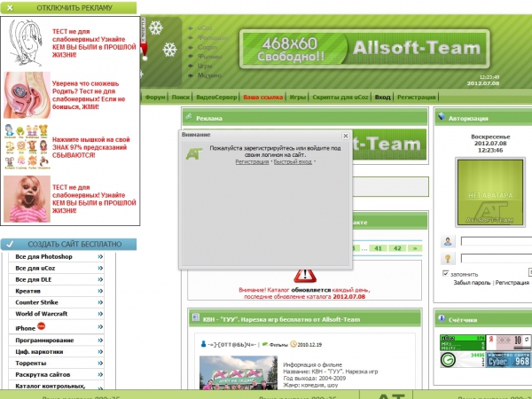Screen dimensions: 532x399
Task: Click the login field beside the user icon
Action: pyautogui.click(x=497, y=241)
